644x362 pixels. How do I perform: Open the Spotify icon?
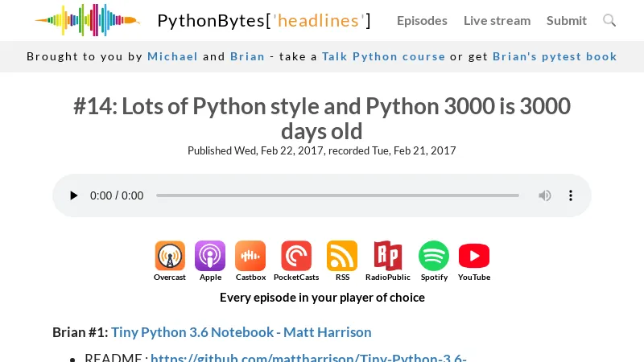(x=434, y=257)
